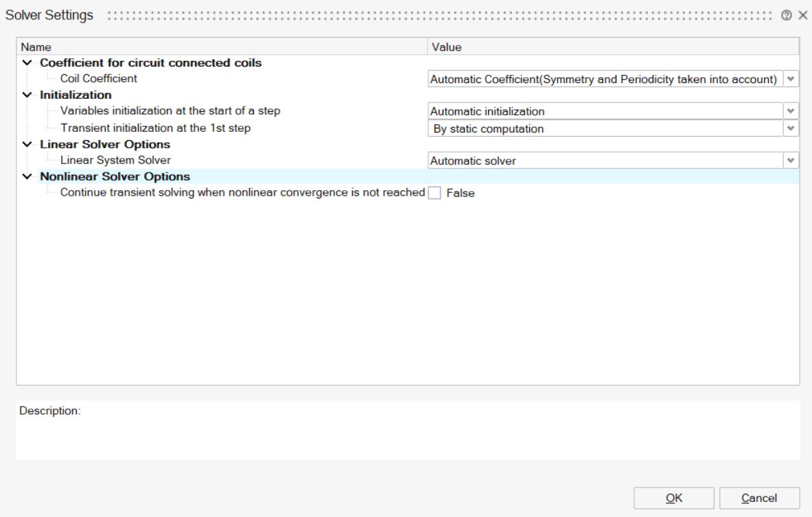Open Transient initialization dropdown arrow
Image resolution: width=812 pixels, height=517 pixels.
coord(791,128)
